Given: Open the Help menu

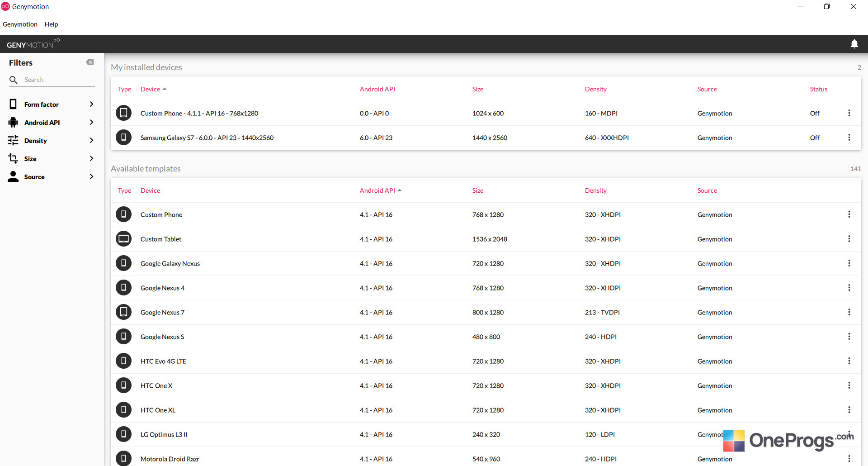Looking at the screenshot, I should [x=51, y=24].
